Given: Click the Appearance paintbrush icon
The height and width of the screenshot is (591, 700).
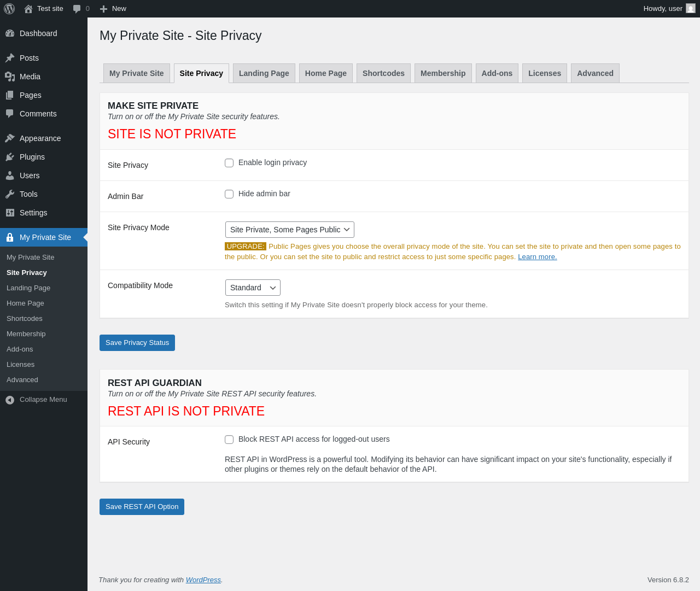Looking at the screenshot, I should [x=10, y=138].
